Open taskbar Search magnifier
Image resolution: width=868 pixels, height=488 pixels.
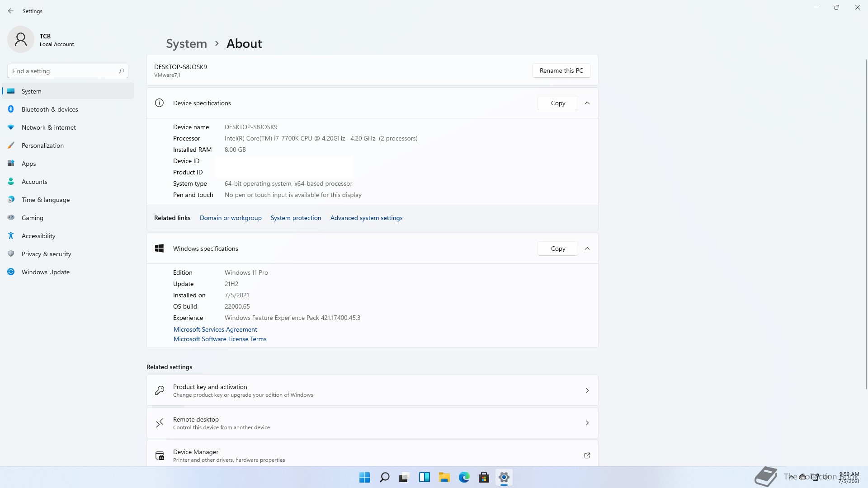[385, 477]
